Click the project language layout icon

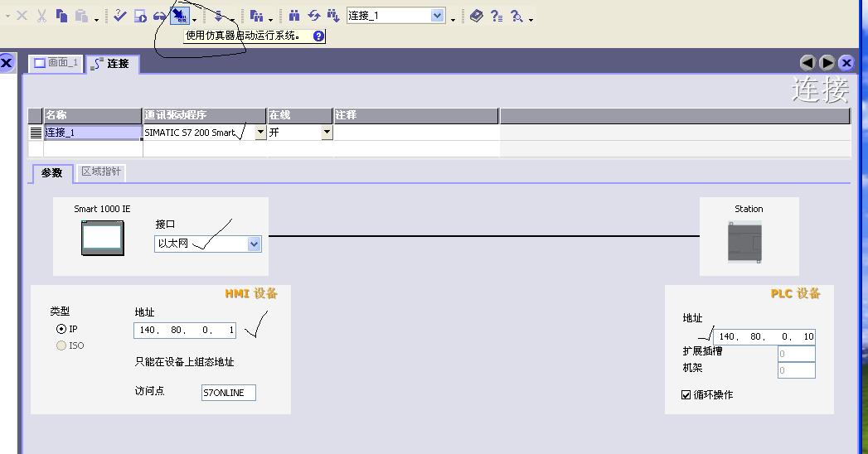[256, 16]
